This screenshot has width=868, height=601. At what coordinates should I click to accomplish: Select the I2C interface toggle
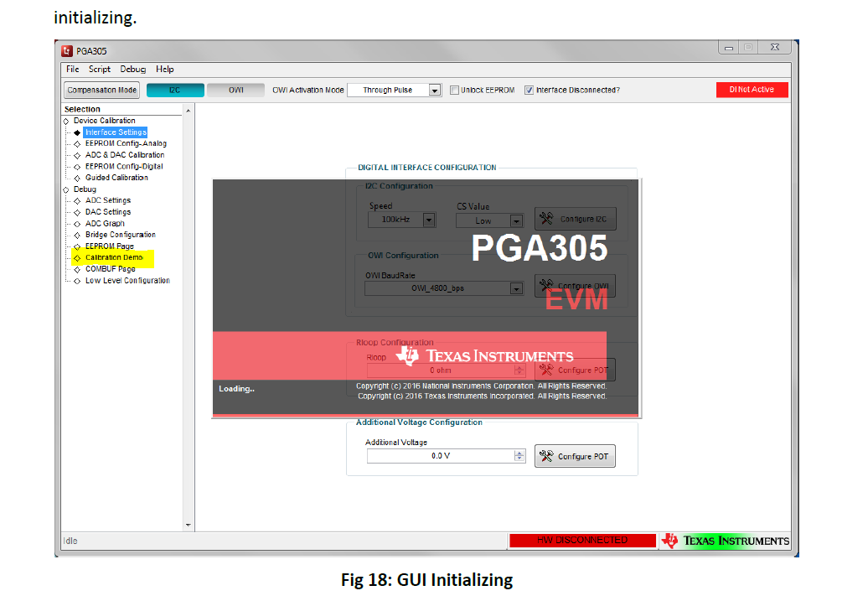point(175,90)
